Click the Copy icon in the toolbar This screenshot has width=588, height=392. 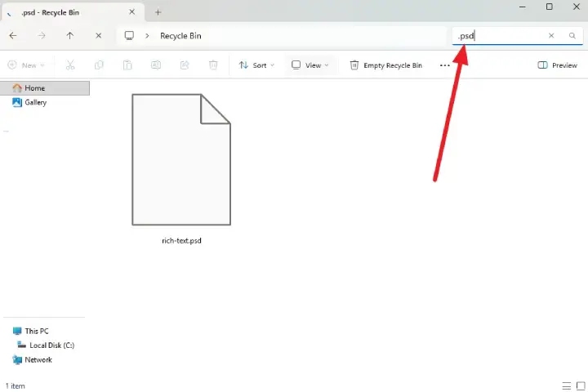(99, 65)
